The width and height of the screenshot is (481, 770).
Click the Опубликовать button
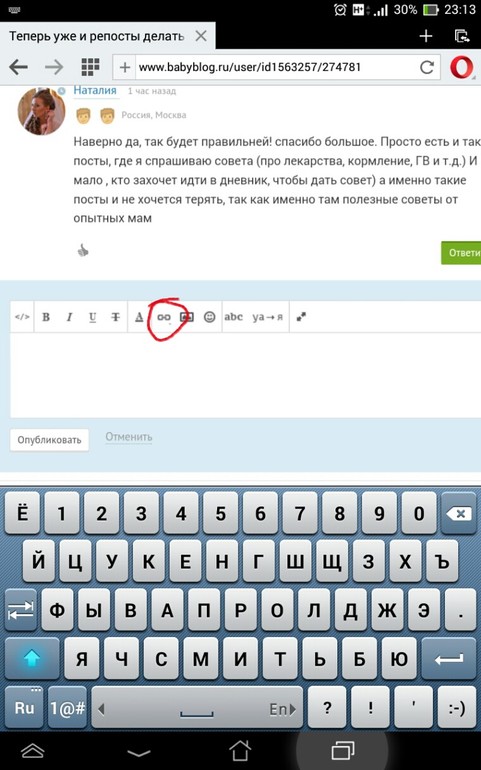(x=49, y=440)
